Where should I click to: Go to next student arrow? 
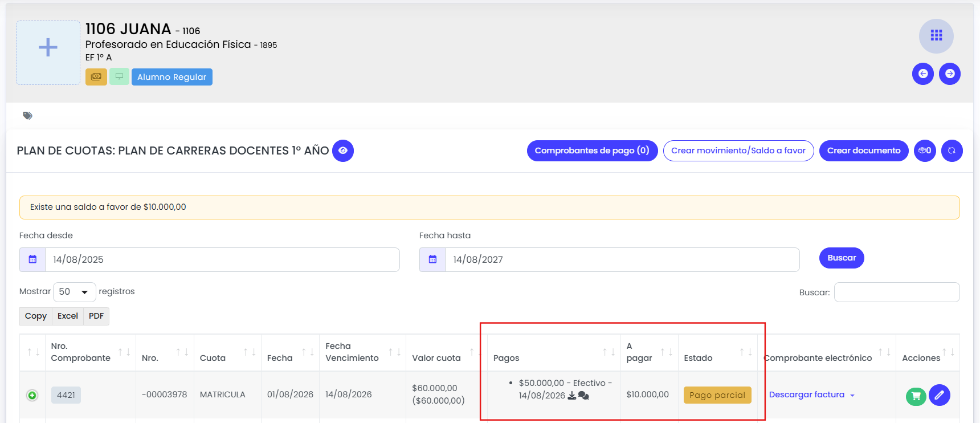pyautogui.click(x=950, y=74)
